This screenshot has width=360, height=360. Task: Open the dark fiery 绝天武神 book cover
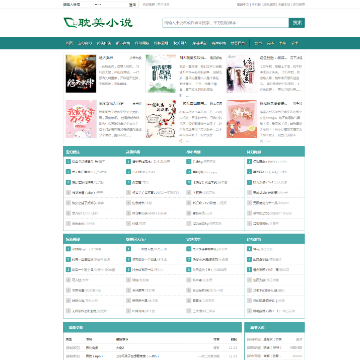click(81, 74)
